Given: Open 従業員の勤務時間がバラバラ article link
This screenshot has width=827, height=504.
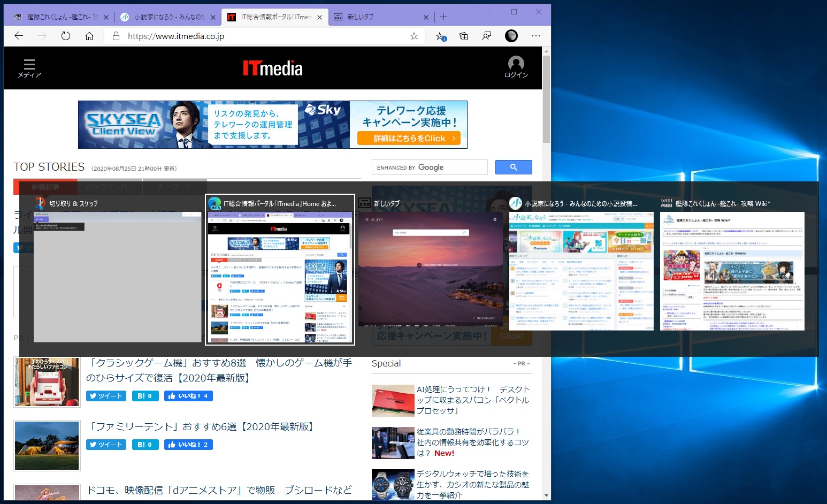Looking at the screenshot, I should tap(473, 442).
